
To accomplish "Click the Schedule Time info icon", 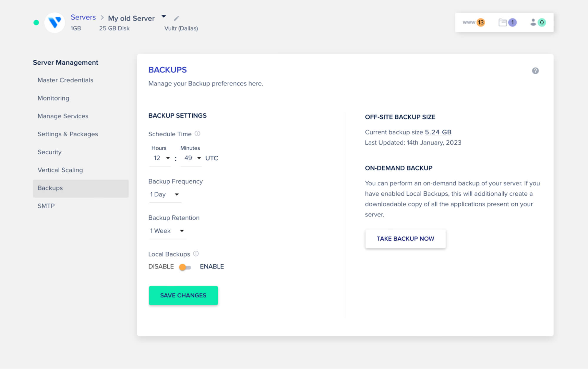I will pyautogui.click(x=197, y=134).
